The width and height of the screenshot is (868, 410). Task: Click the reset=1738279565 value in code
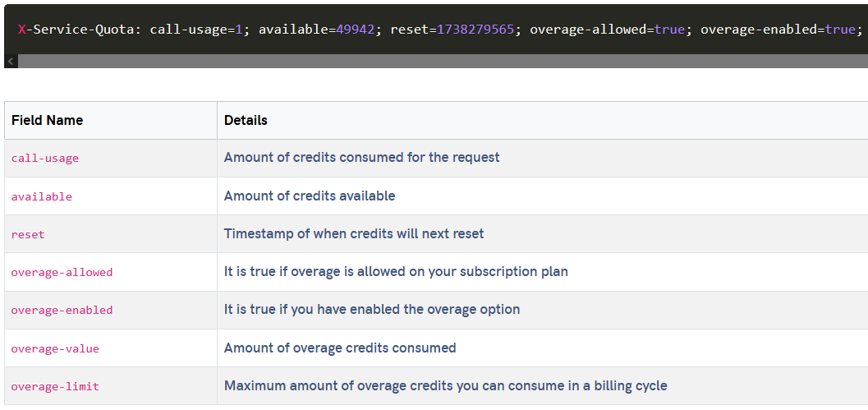[452, 30]
